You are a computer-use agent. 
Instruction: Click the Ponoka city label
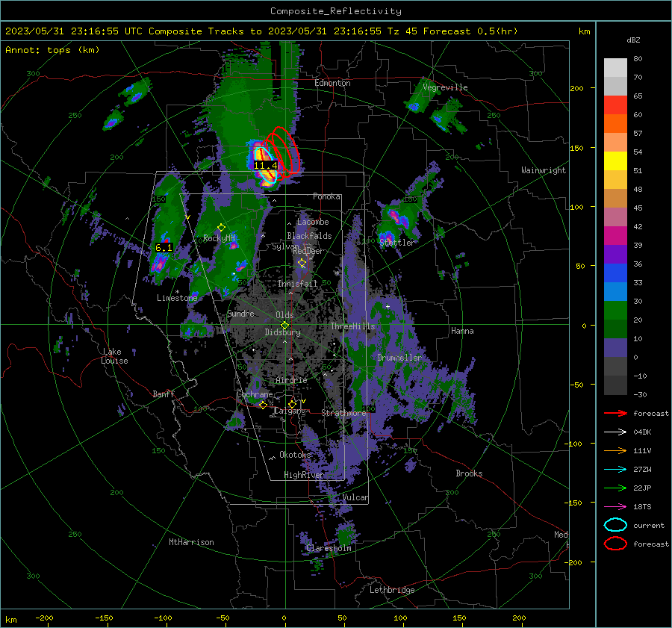pyautogui.click(x=326, y=196)
